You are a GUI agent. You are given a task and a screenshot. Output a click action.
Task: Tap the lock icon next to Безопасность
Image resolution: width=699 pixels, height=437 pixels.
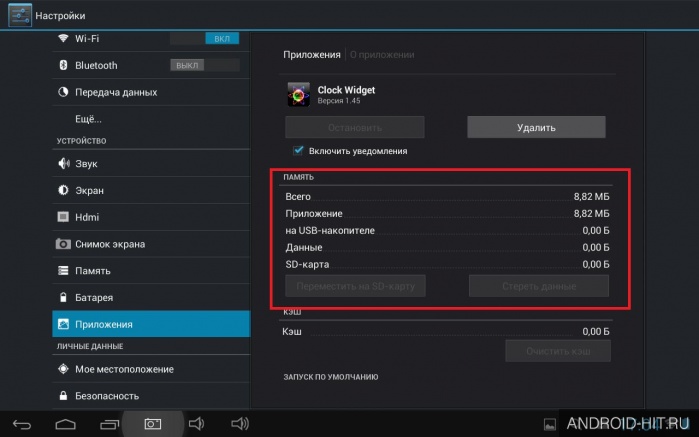pyautogui.click(x=63, y=396)
